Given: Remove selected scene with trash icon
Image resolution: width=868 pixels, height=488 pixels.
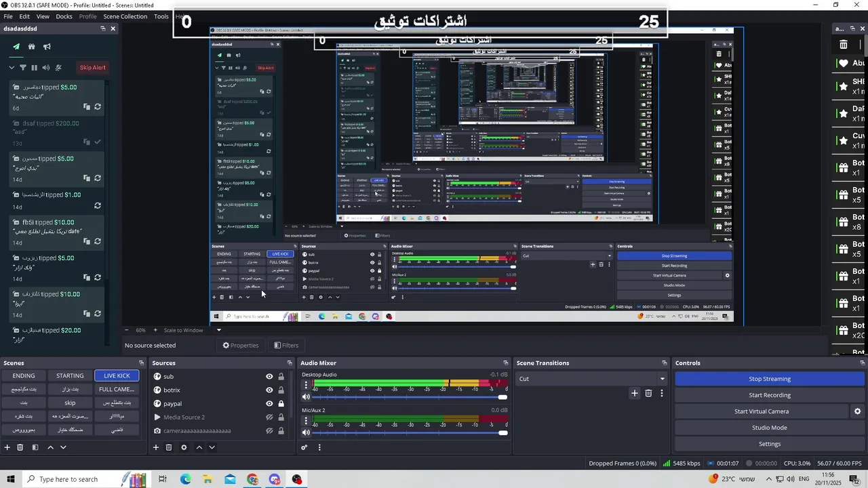Looking at the screenshot, I should [x=20, y=447].
